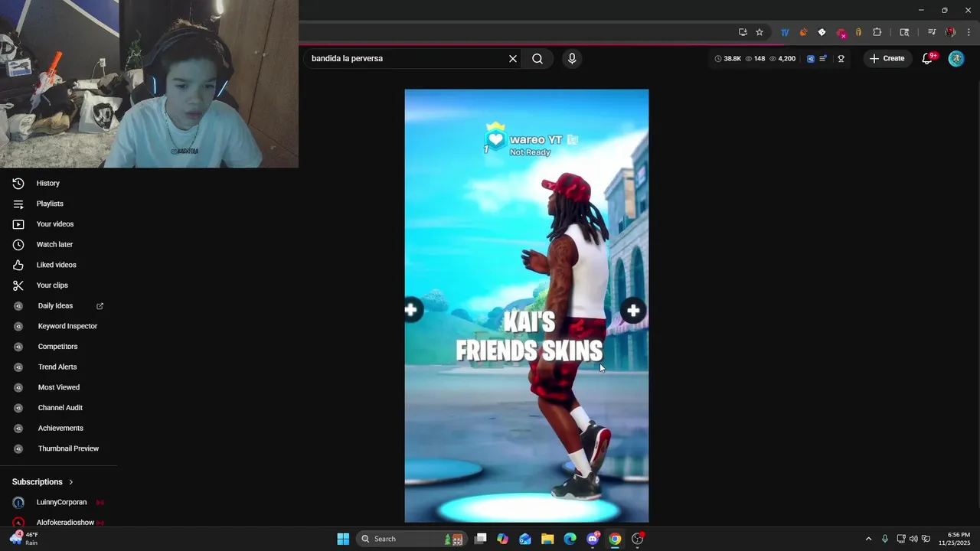The image size is (980, 551).
Task: Click the red extension with X badge
Action: [841, 33]
